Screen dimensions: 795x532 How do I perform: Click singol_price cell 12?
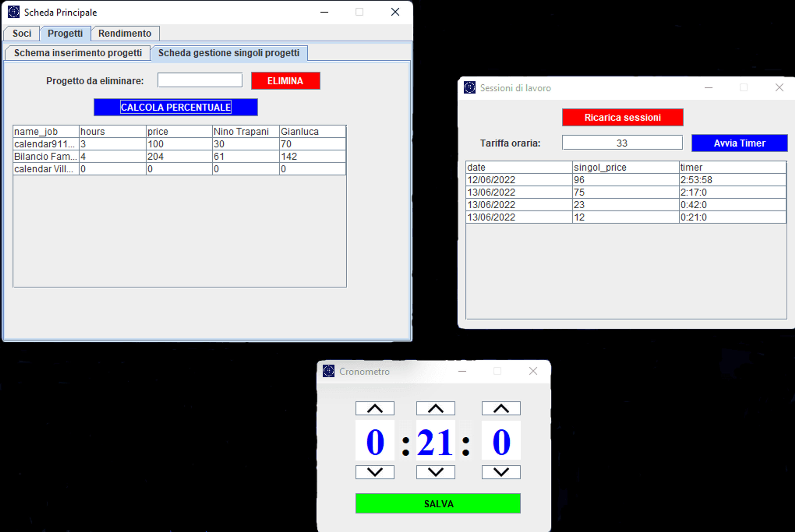[x=626, y=217]
